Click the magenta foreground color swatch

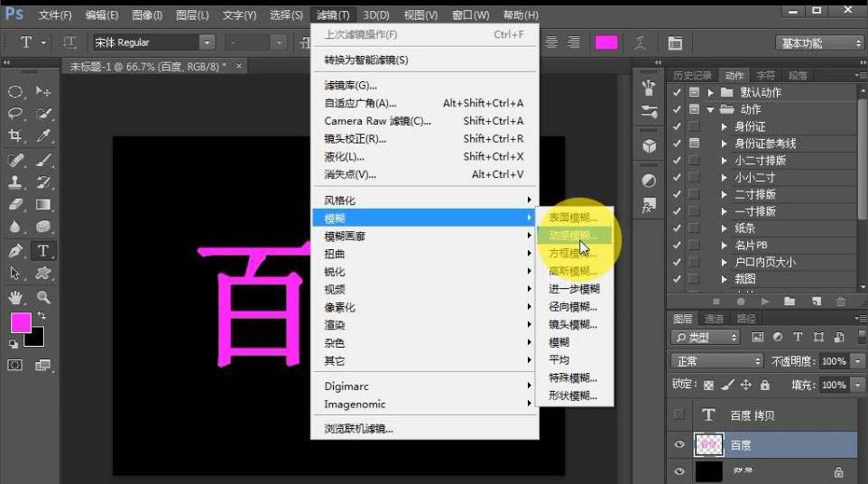[x=20, y=321]
